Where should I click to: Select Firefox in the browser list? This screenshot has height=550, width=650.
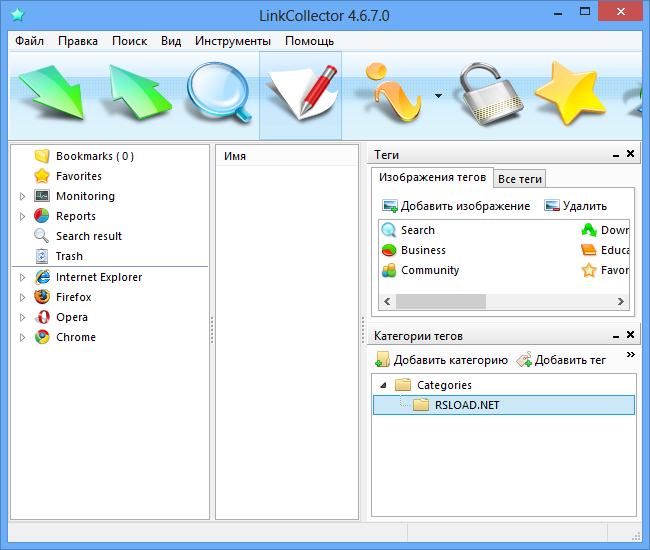(63, 297)
